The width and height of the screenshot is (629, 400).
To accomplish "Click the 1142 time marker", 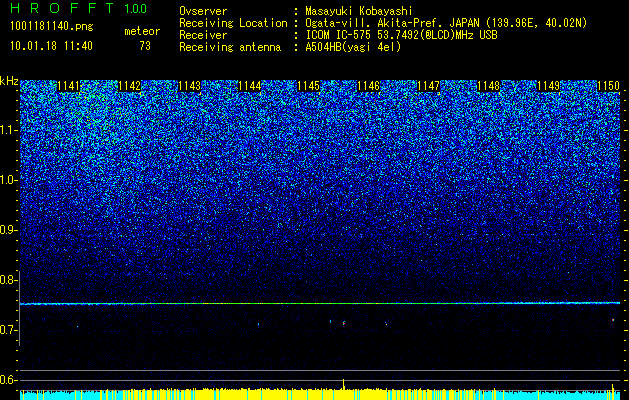I will pyautogui.click(x=130, y=86).
